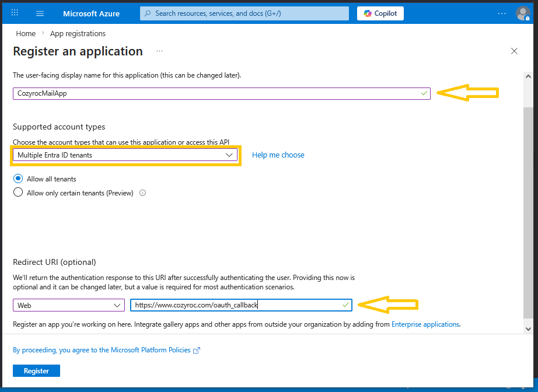Viewport: 538px width, 392px height.
Task: Open the Web platform type dropdown
Action: pyautogui.click(x=69, y=305)
